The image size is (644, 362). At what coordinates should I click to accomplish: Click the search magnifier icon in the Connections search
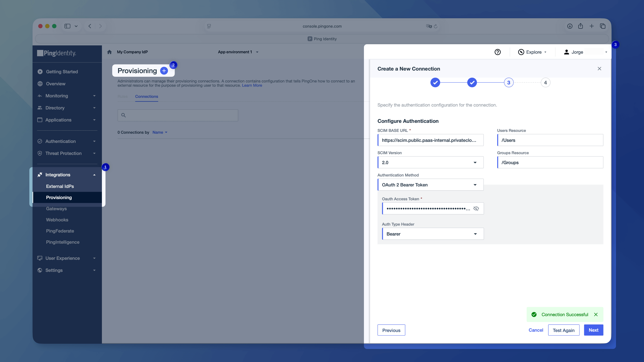tap(123, 115)
